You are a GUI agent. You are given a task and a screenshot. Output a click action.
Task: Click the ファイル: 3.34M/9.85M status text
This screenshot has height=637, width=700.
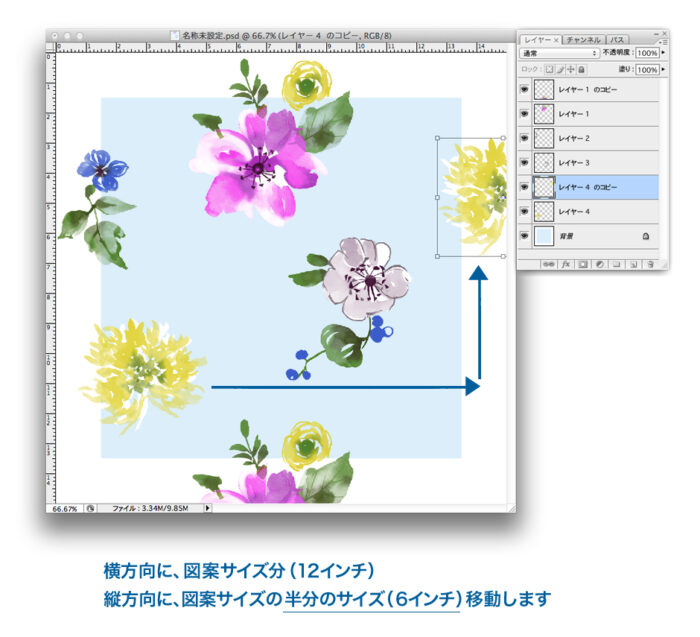(150, 508)
